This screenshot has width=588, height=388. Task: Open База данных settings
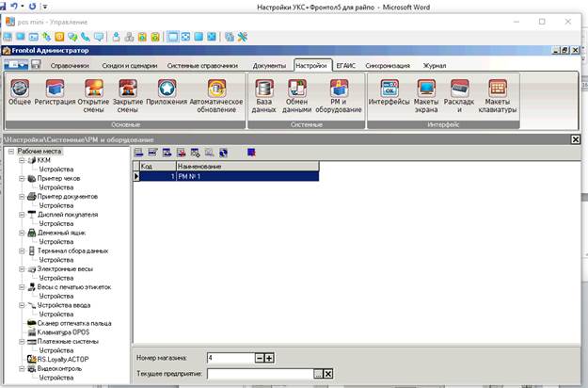264,96
